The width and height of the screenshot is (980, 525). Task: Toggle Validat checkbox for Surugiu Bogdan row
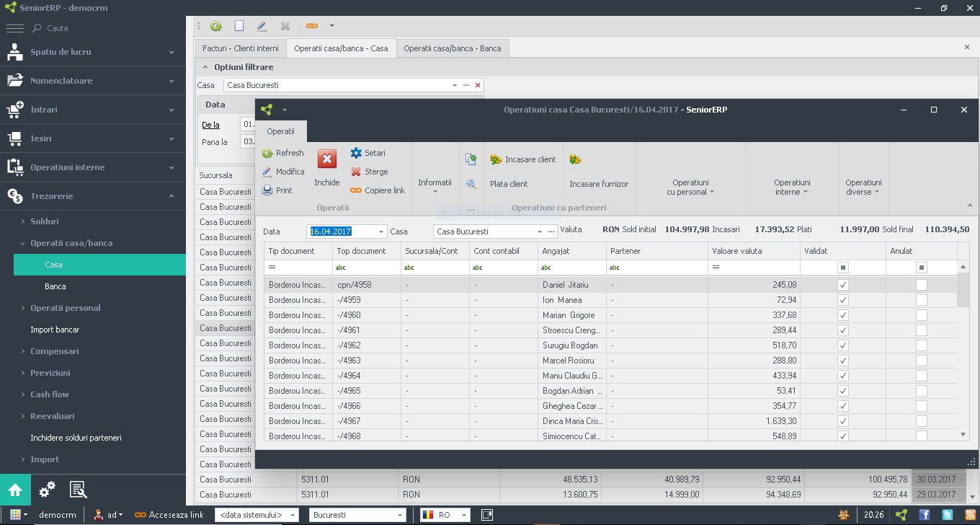(x=843, y=345)
